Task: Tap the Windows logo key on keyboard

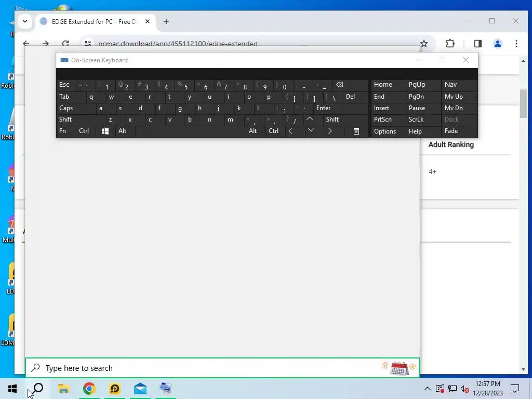Action: point(105,131)
